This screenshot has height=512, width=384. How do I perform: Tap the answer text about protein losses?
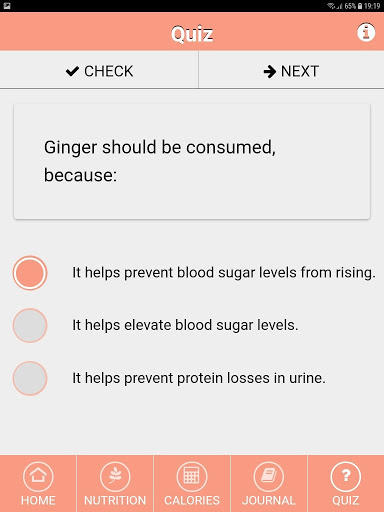pos(199,378)
